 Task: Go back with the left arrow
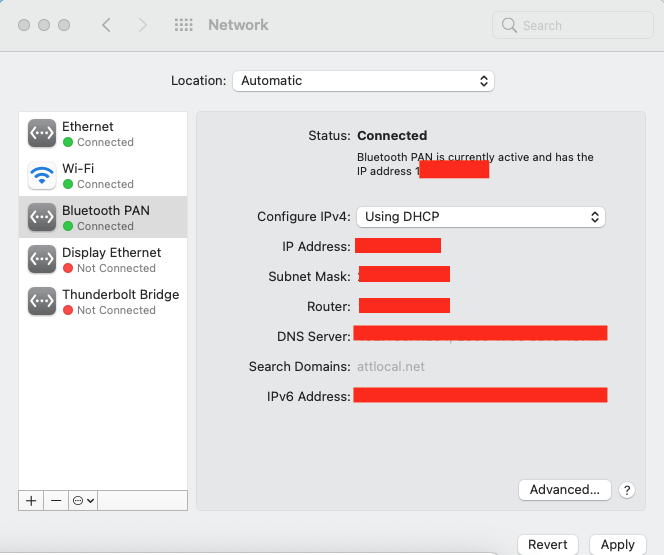tap(107, 25)
